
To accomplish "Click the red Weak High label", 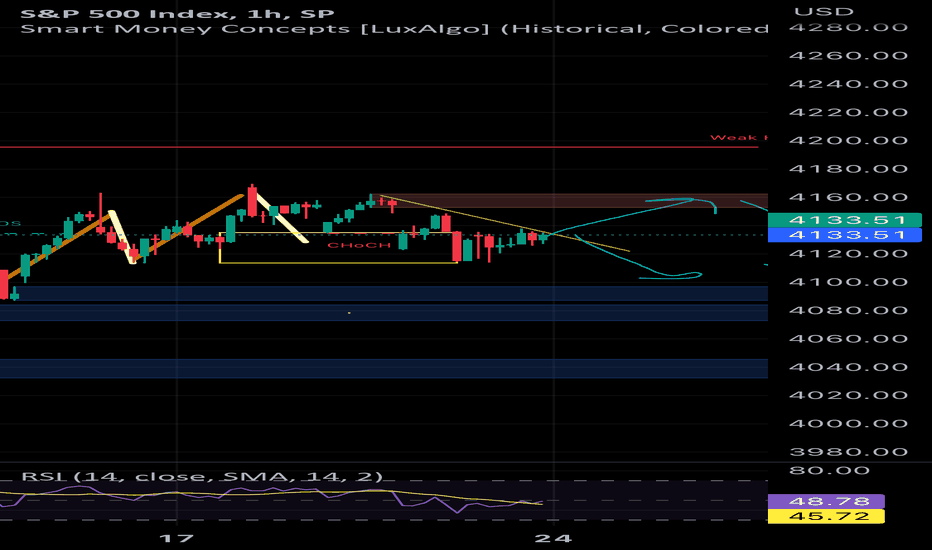I will tap(739, 137).
